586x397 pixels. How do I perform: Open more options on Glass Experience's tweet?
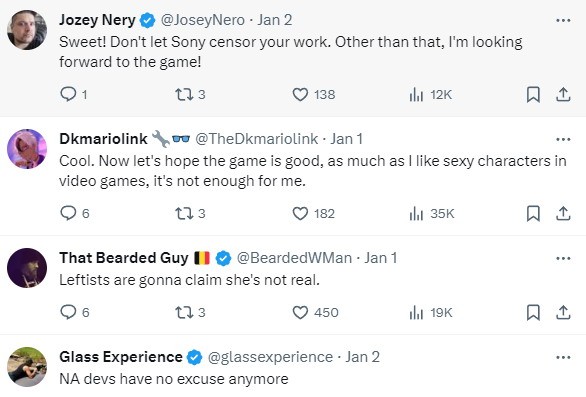pyautogui.click(x=563, y=357)
